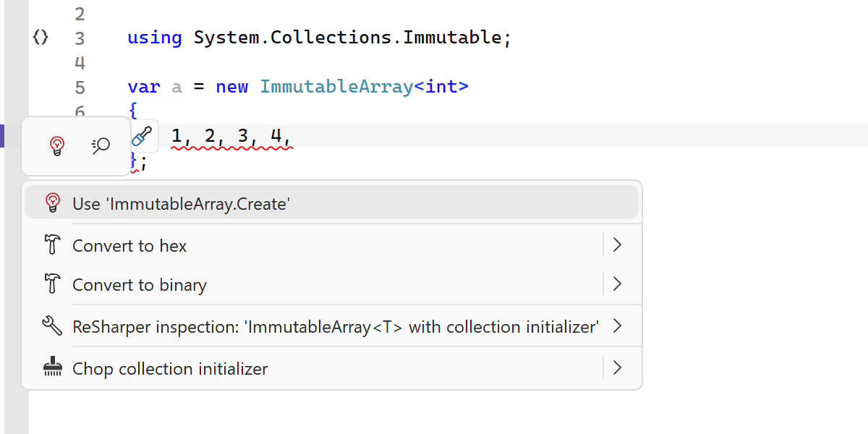
Task: Expand the Convert to hex submenu arrow
Action: coord(617,246)
